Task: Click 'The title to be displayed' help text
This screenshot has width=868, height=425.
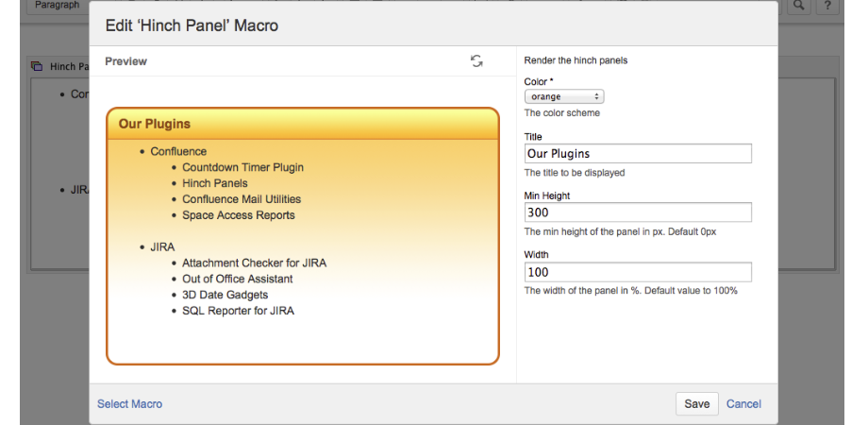Action: [575, 173]
